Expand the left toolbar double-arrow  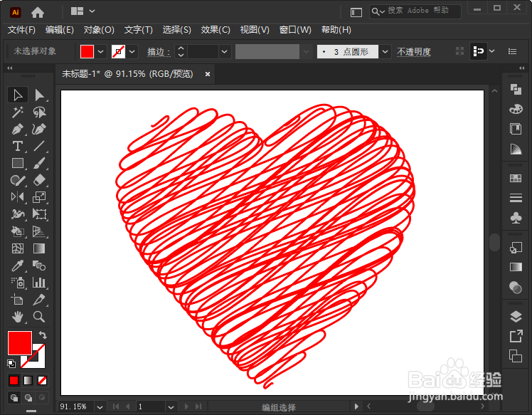click(10, 68)
